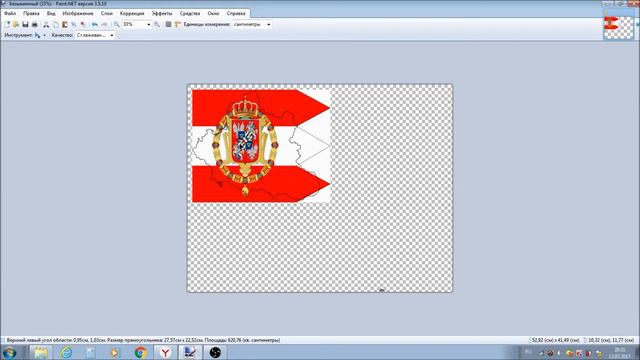This screenshot has width=640, height=360.
Task: Open the Эффекты menu
Action: pyautogui.click(x=162, y=13)
